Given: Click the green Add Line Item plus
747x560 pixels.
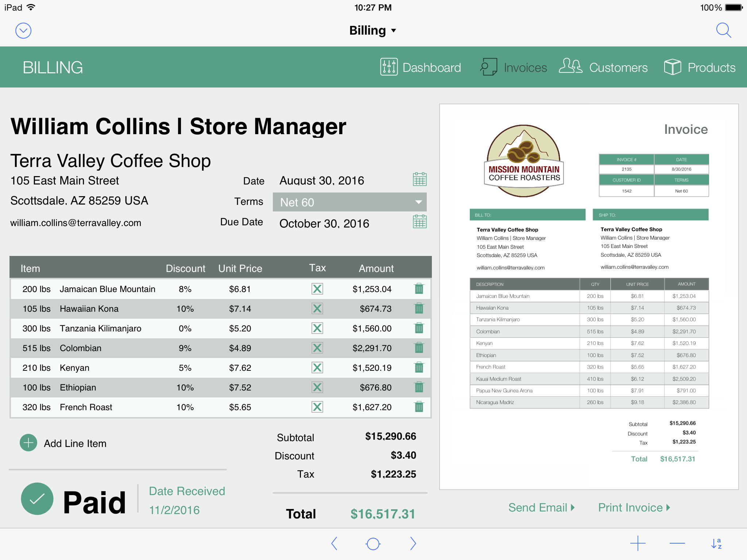Looking at the screenshot, I should [28, 443].
